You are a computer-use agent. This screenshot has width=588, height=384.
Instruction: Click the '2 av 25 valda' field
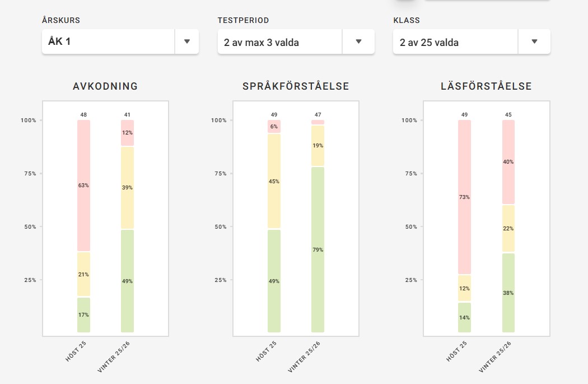point(455,42)
